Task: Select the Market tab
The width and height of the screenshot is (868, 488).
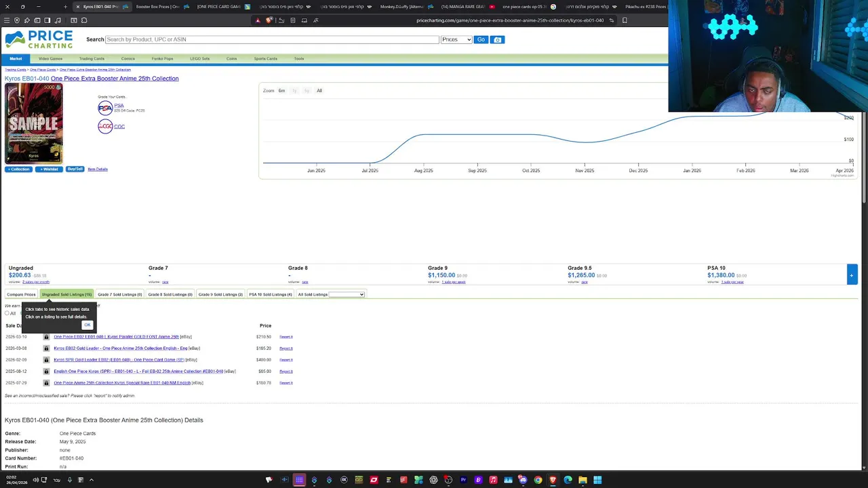Action: tap(16, 58)
